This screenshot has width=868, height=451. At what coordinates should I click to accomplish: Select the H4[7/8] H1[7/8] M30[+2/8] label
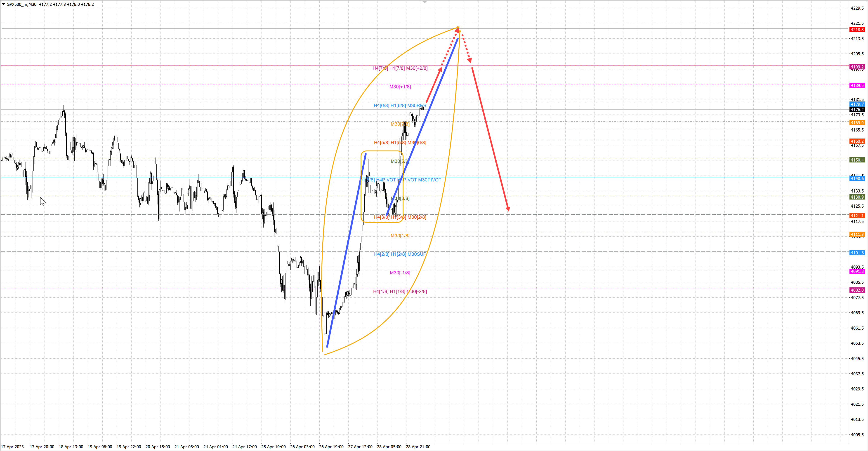pos(400,68)
